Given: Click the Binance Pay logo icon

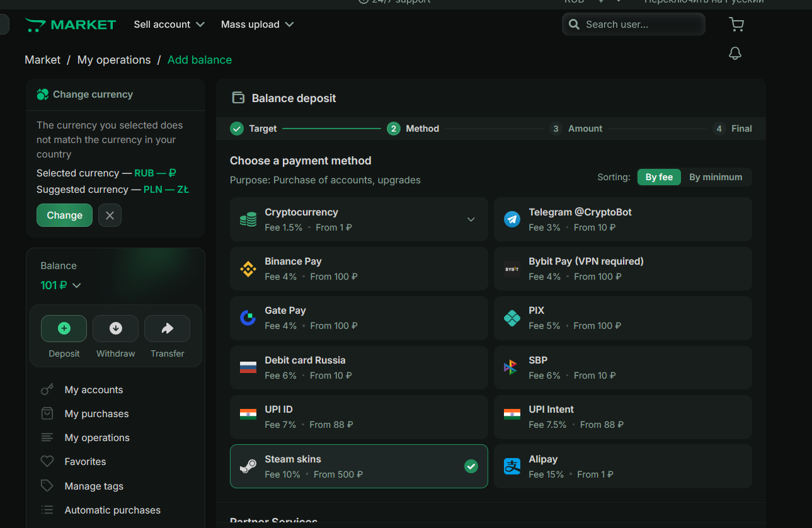Looking at the screenshot, I should pos(248,268).
